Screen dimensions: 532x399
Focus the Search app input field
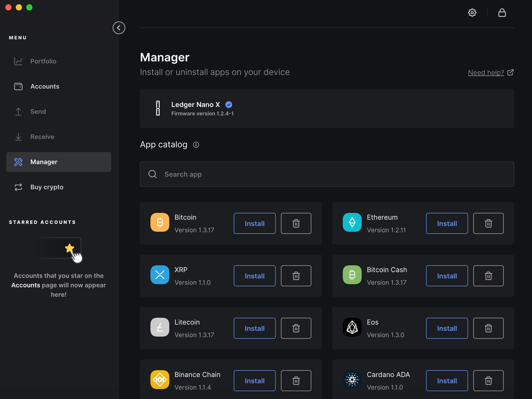pos(327,174)
